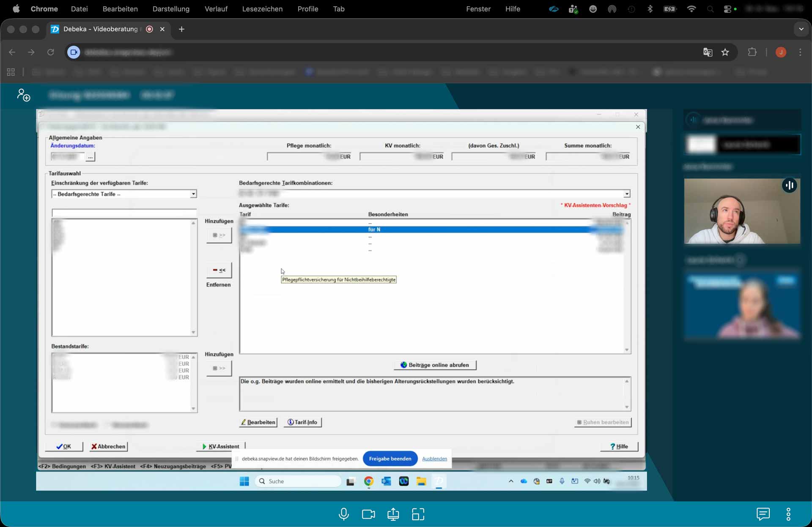Open the chat panel icon
The height and width of the screenshot is (527, 812).
(x=763, y=514)
